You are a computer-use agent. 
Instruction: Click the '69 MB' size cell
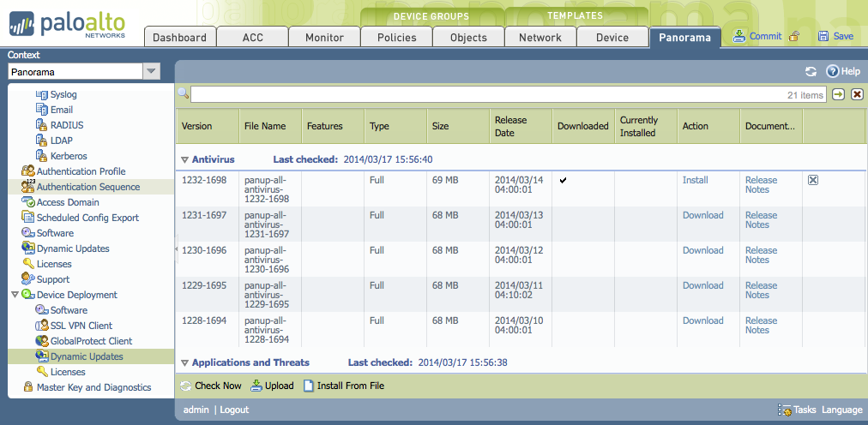tap(446, 180)
